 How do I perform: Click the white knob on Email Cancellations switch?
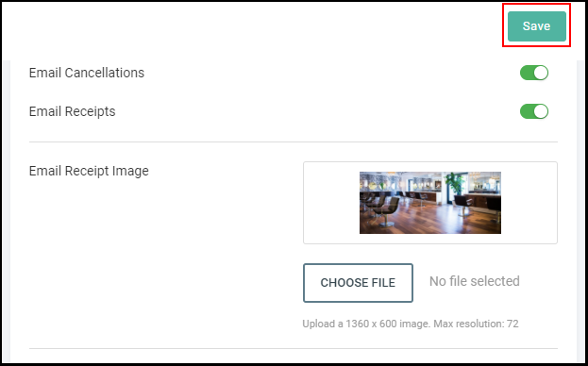coord(541,73)
